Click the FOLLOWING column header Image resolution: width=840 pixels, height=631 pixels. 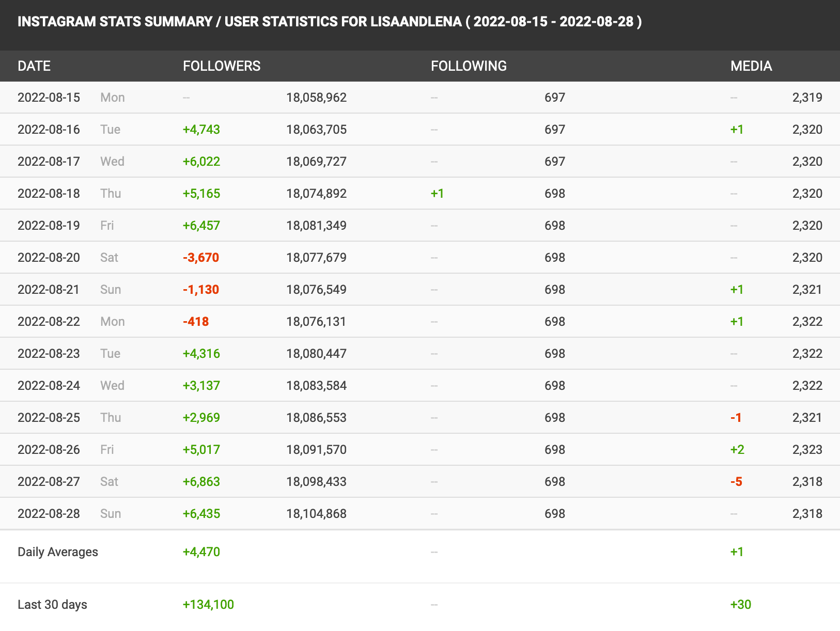(469, 66)
